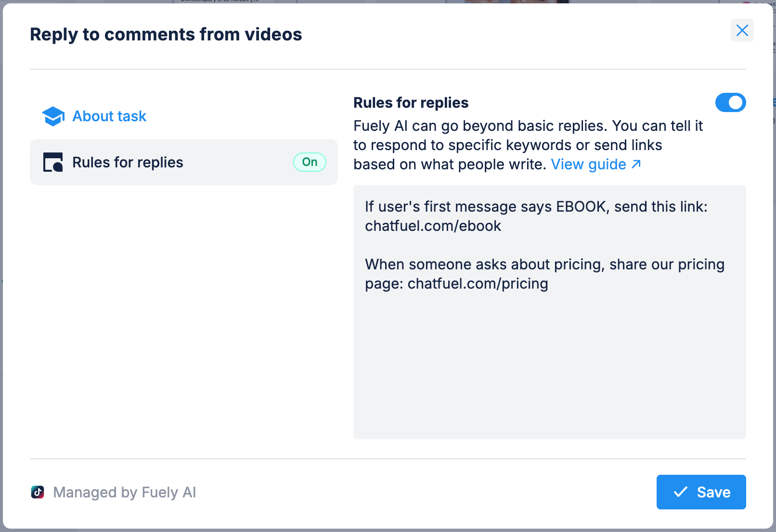The image size is (776, 532).
Task: Click the green On status badge
Action: (310, 162)
